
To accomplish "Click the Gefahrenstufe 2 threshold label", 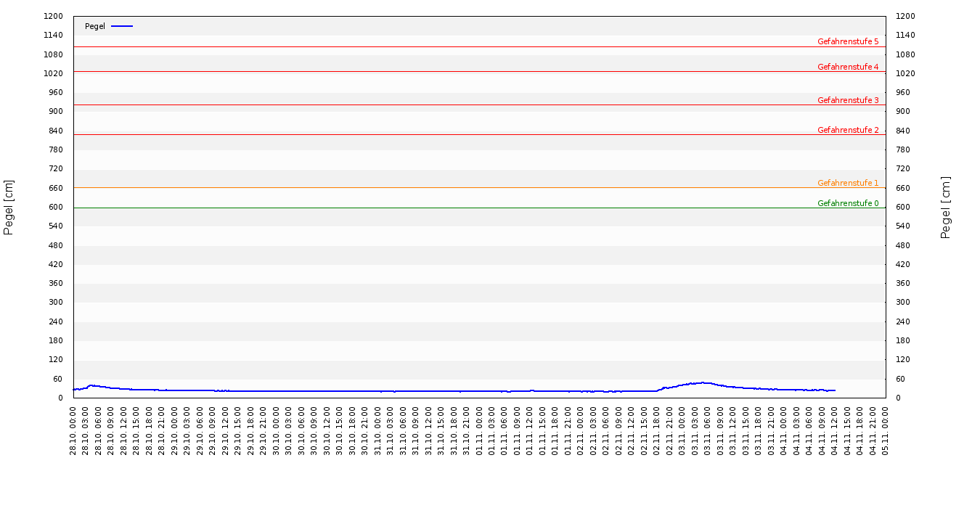I will pyautogui.click(x=847, y=130).
